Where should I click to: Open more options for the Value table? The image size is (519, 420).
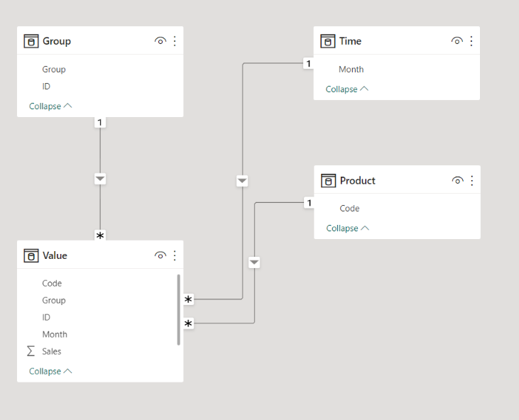pyautogui.click(x=175, y=255)
